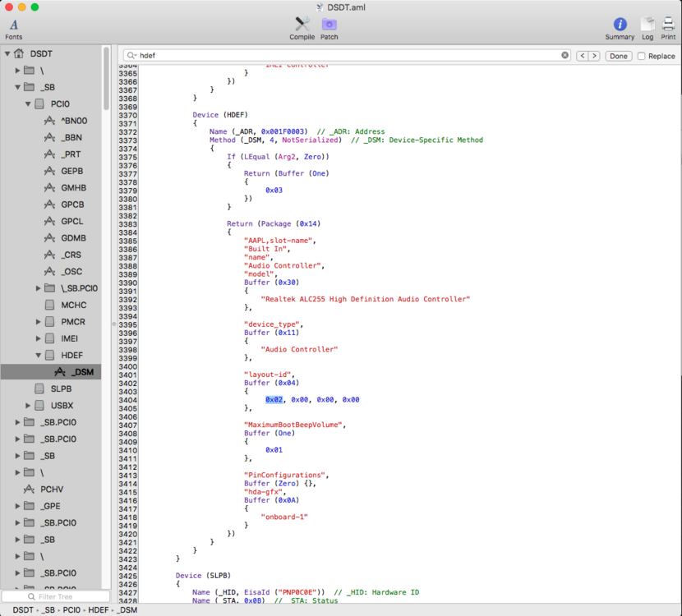682x616 pixels.
Task: Go to previous search result
Action: point(582,56)
